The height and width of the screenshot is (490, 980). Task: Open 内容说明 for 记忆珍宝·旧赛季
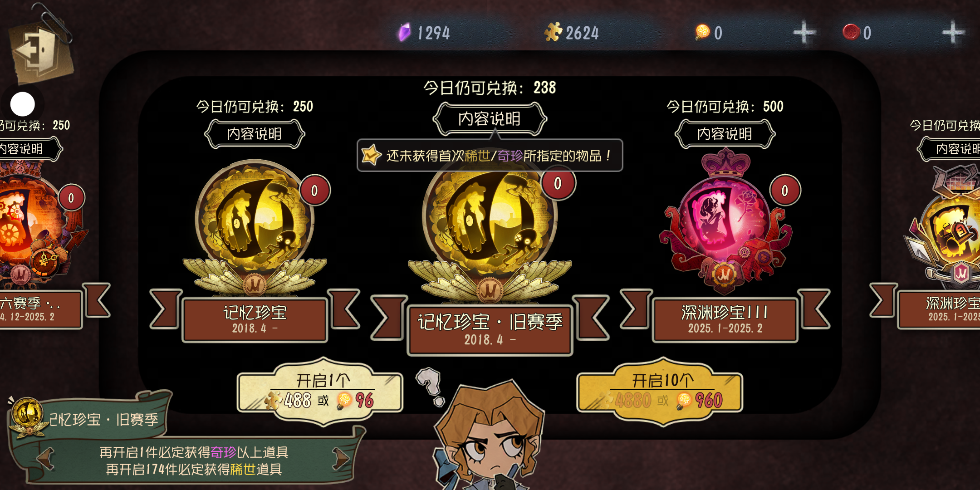[490, 119]
